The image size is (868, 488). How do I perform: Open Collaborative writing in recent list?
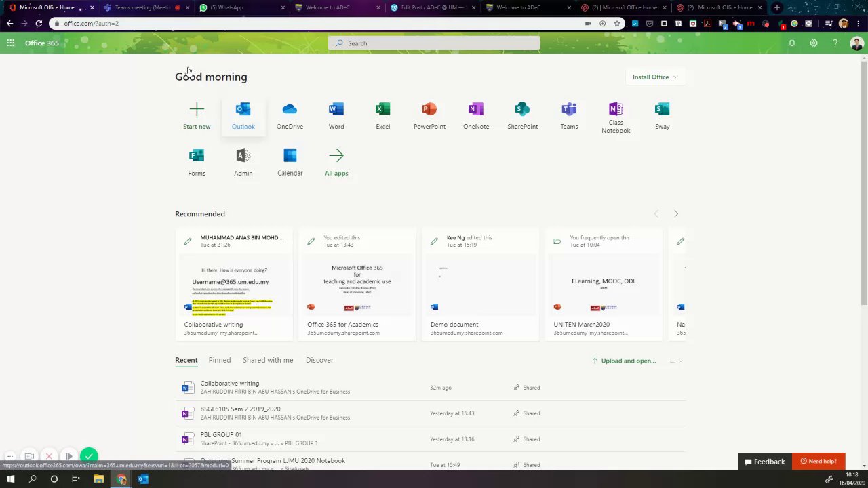point(431,388)
